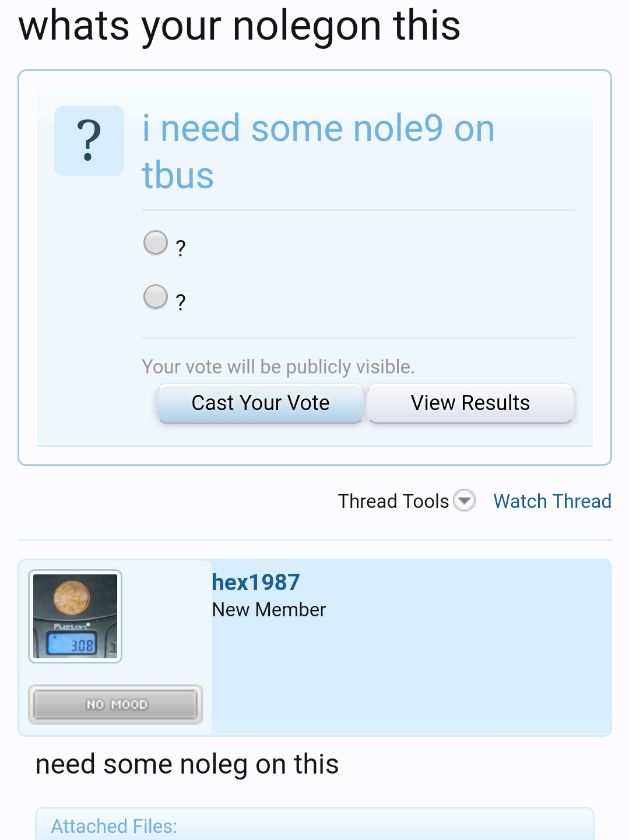The width and height of the screenshot is (629, 840).
Task: Click the thread title 'whats your nolegon this'
Action: point(239,26)
